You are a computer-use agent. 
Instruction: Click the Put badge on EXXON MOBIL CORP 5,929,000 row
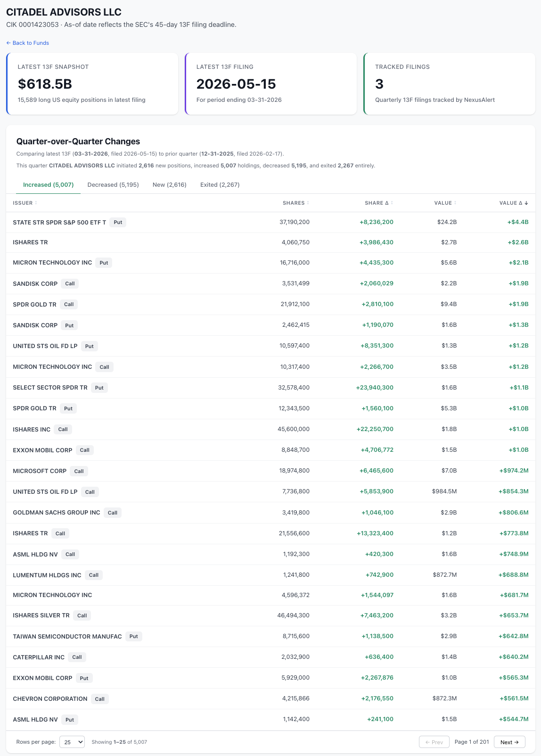click(84, 678)
